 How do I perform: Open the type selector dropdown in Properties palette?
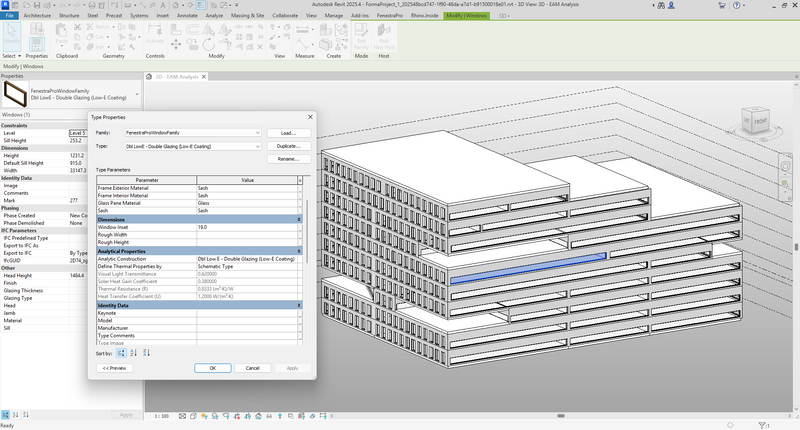(137, 94)
